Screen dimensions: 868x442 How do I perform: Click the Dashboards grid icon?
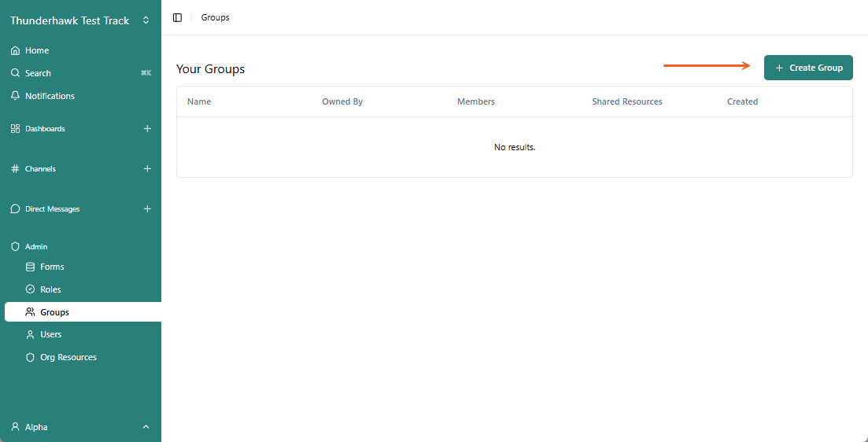pos(16,128)
